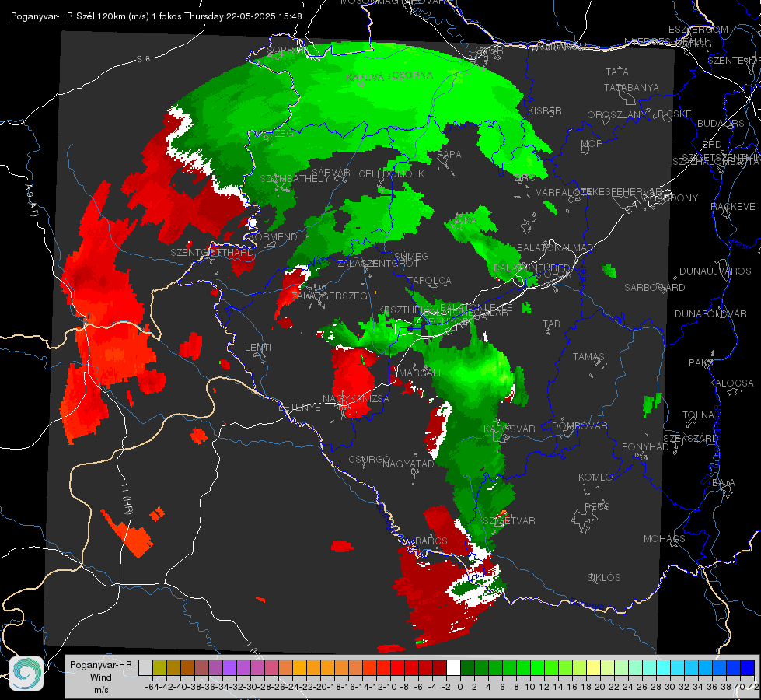Click the MARCALI city label
This screenshot has height=700, width=761.
pos(419,373)
